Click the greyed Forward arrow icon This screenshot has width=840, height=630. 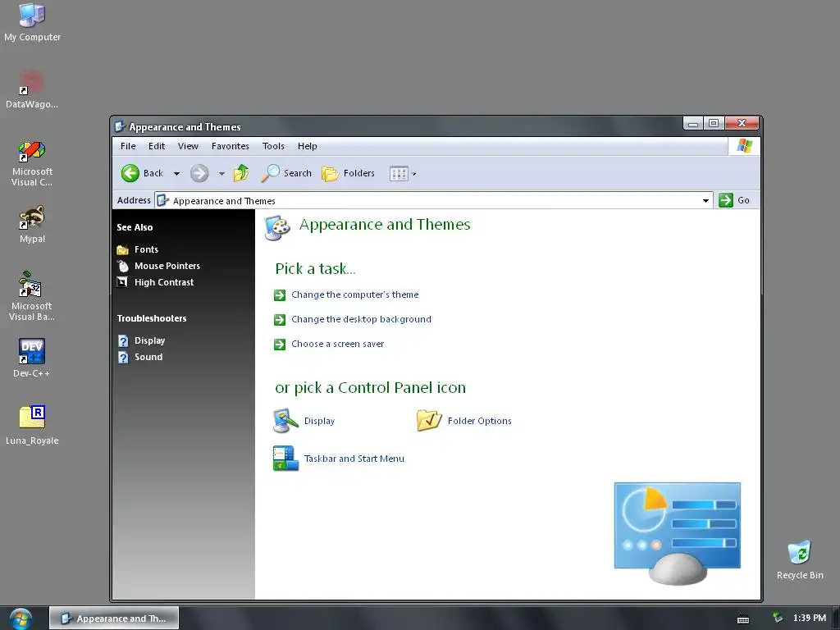click(x=199, y=173)
